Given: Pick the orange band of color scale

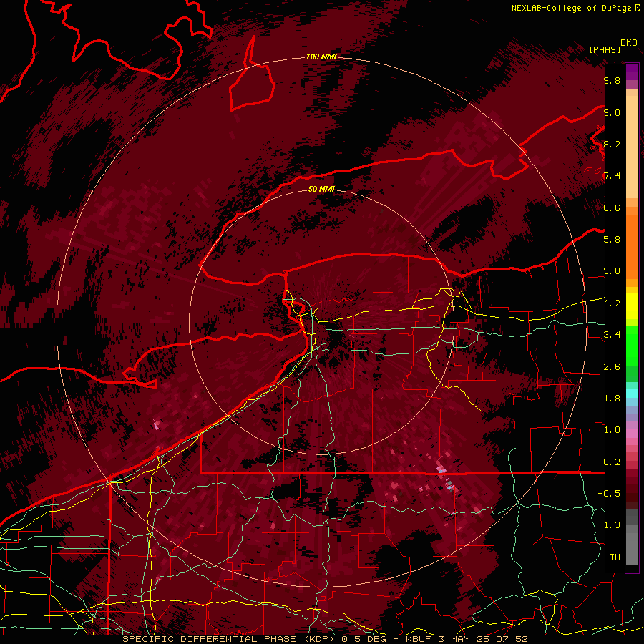Looking at the screenshot, I should pyautogui.click(x=632, y=246).
